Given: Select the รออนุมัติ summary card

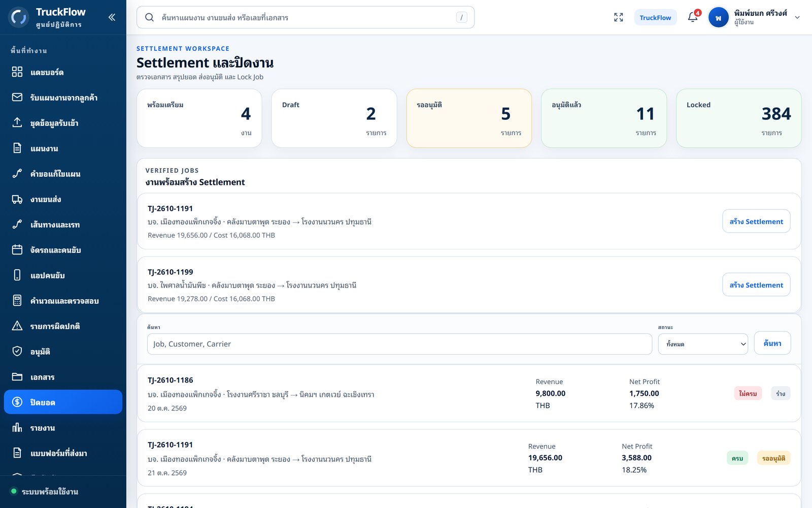Looking at the screenshot, I should [x=469, y=118].
